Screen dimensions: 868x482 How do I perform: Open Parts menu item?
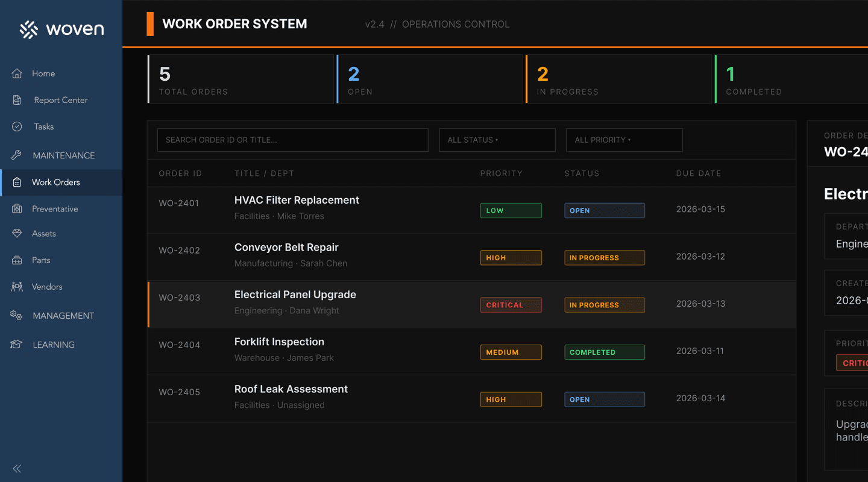pyautogui.click(x=61, y=260)
